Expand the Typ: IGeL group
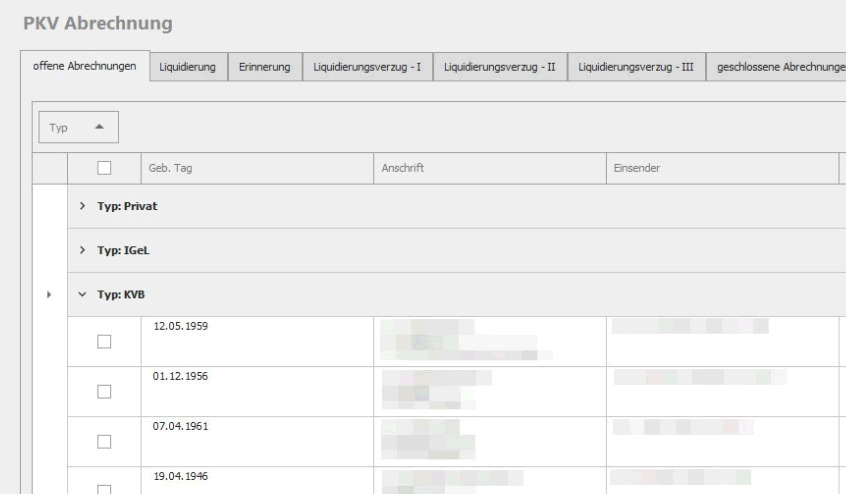 click(83, 251)
